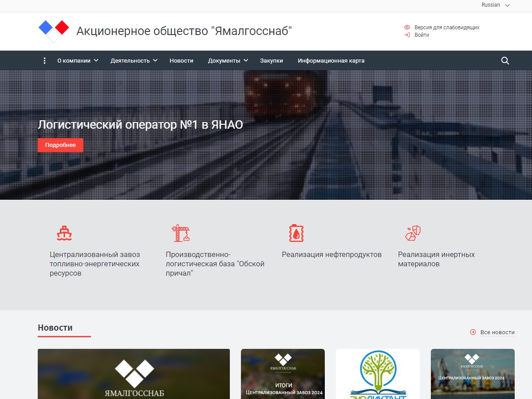Expand the Деятельность menu
The width and height of the screenshot is (532, 399).
click(134, 61)
